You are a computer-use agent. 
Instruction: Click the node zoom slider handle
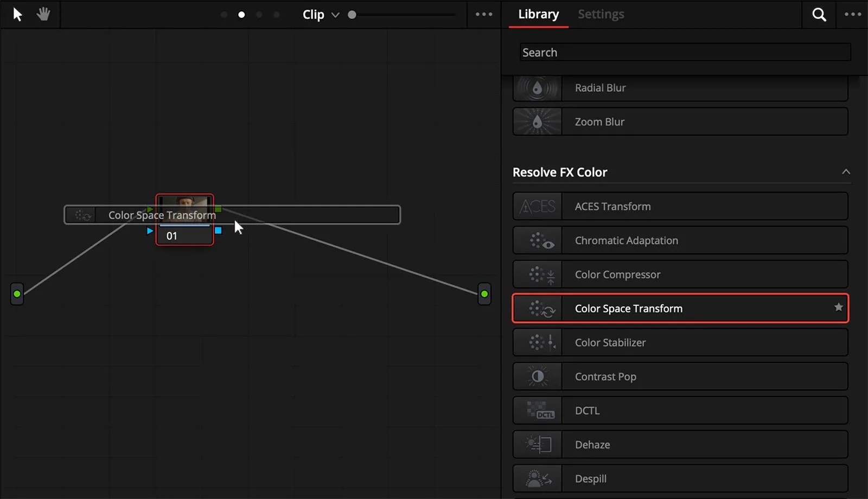click(x=352, y=15)
